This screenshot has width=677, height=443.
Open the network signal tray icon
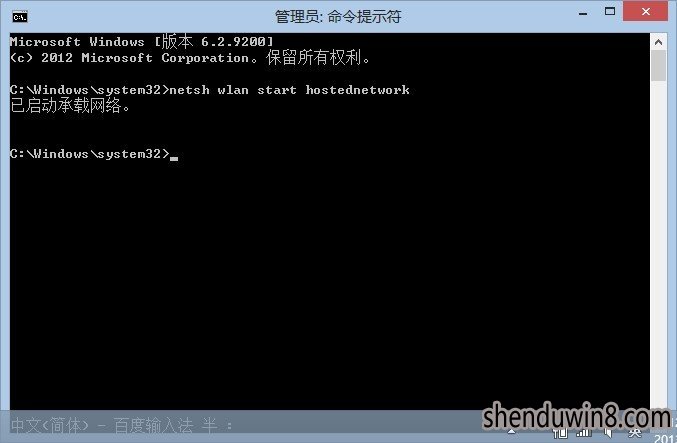pos(584,432)
